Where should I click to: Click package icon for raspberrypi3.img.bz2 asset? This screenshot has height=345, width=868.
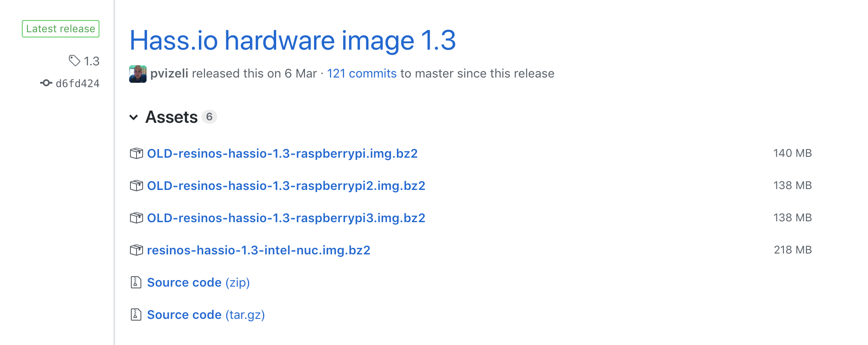[x=137, y=218]
